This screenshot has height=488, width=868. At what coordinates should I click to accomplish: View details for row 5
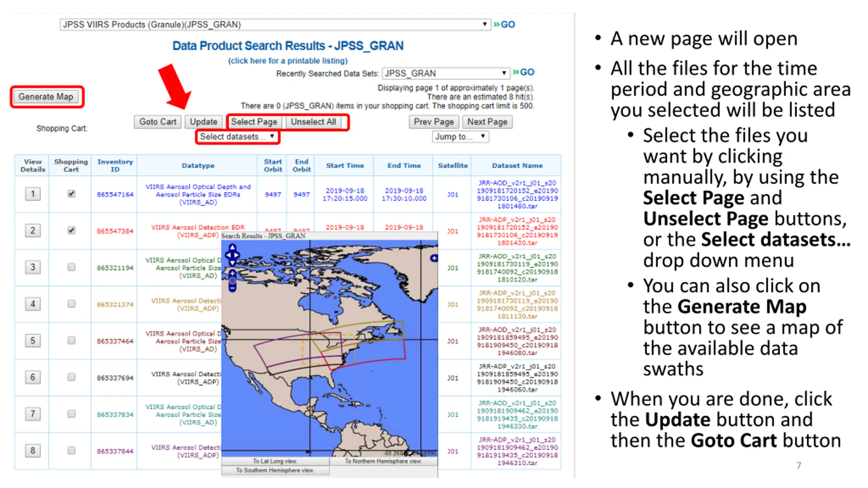(x=33, y=340)
